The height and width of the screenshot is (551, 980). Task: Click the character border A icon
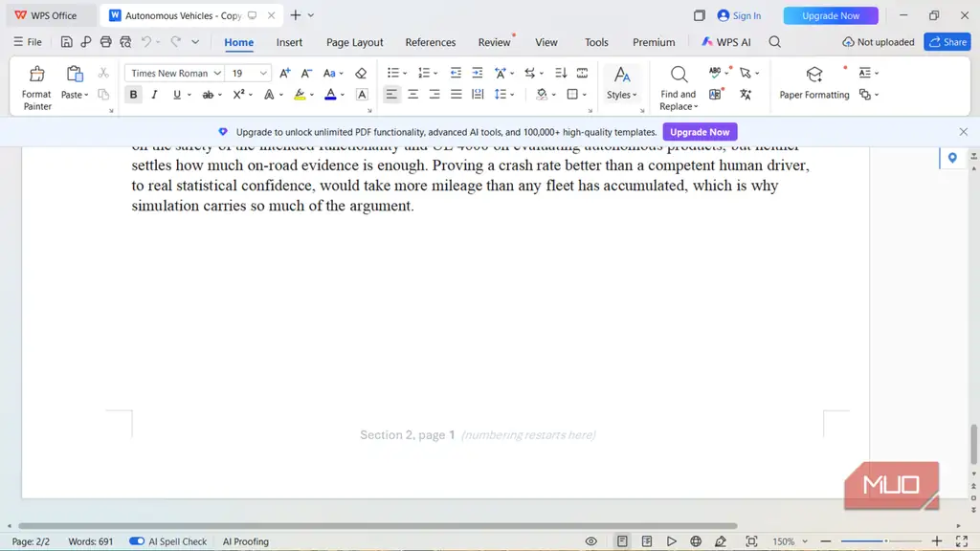tap(362, 95)
